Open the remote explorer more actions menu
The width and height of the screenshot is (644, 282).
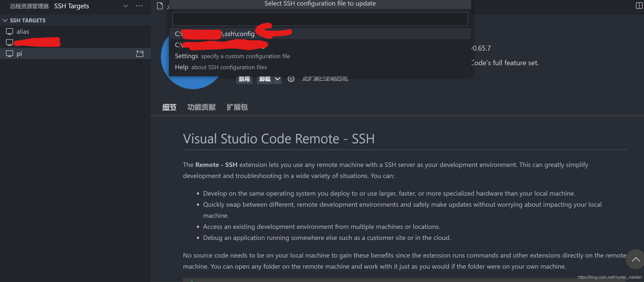coord(139,6)
